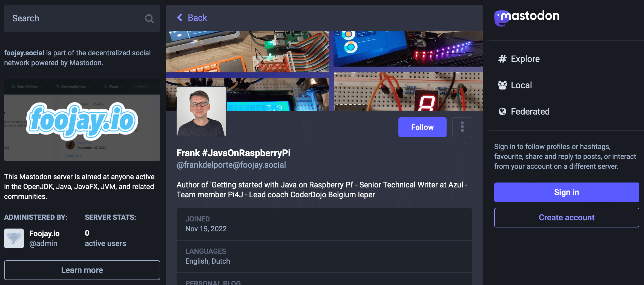Click the Foojay.io admin elephant avatar
The image size is (644, 285).
coord(14,238)
